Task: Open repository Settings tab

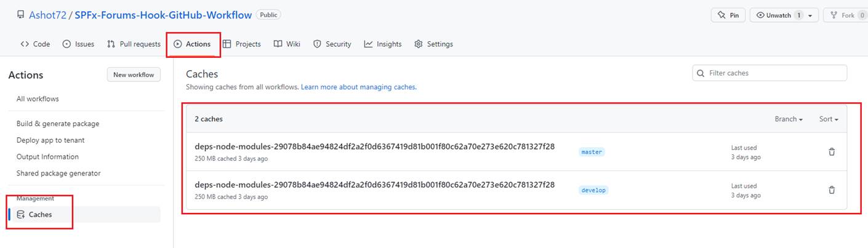Action: [x=434, y=44]
